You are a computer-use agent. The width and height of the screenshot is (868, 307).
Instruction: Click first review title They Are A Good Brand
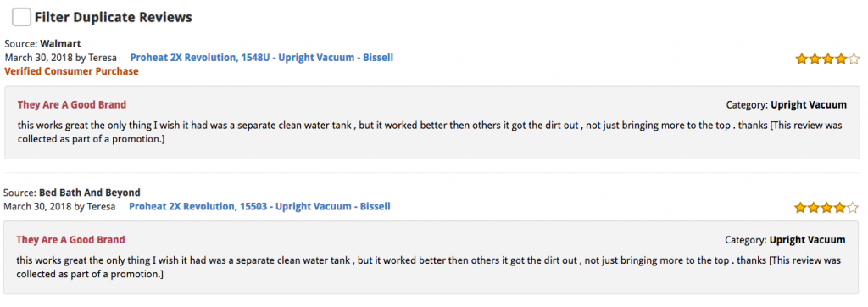point(72,104)
